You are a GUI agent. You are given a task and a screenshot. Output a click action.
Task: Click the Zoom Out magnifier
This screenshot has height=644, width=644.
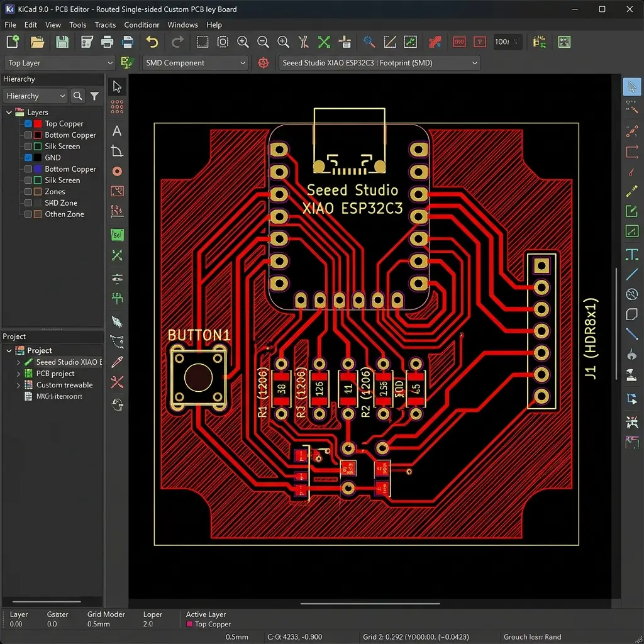[x=263, y=42]
